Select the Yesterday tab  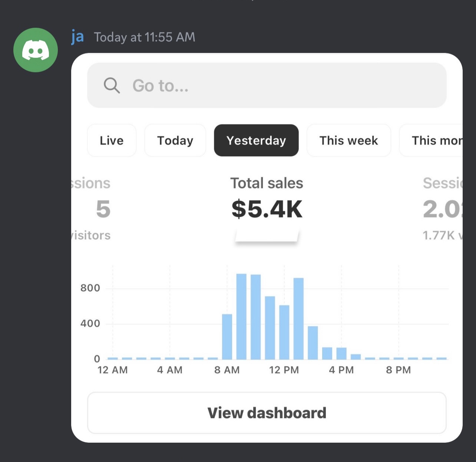[x=256, y=141]
